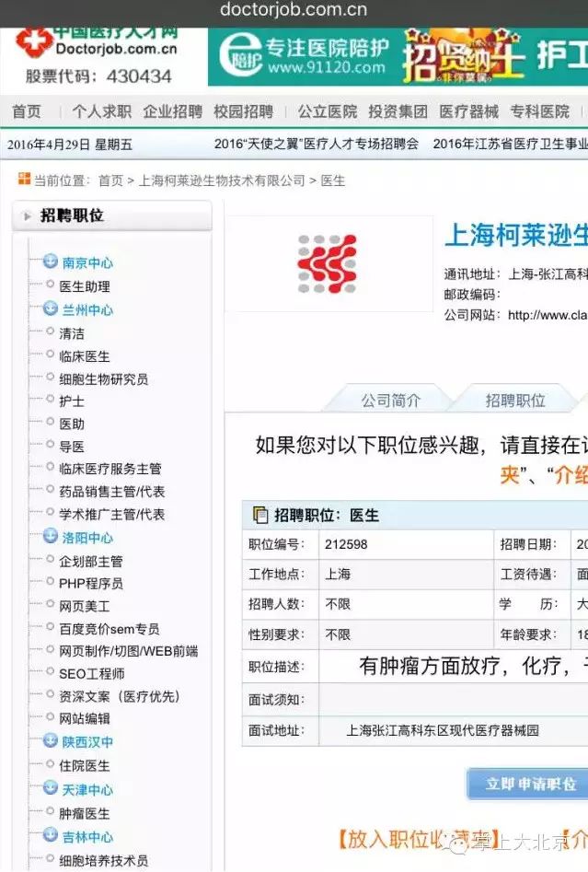The height and width of the screenshot is (872, 588).
Task: Click 首页 in the breadcrumb
Action: 110,180
